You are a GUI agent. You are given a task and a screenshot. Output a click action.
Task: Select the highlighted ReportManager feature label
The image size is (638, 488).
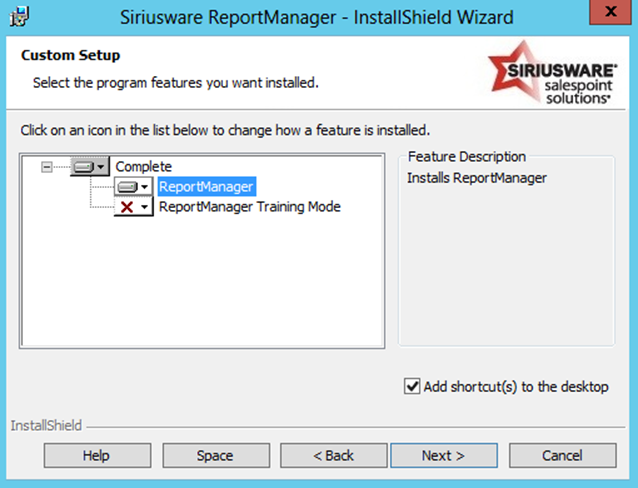206,187
